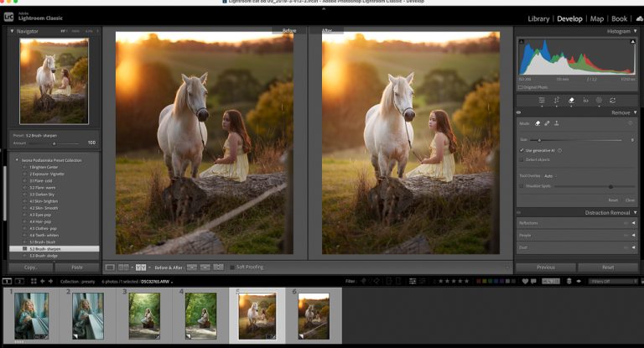Open the Edit sliders panel icon
This screenshot has height=348, width=644.
click(x=543, y=100)
